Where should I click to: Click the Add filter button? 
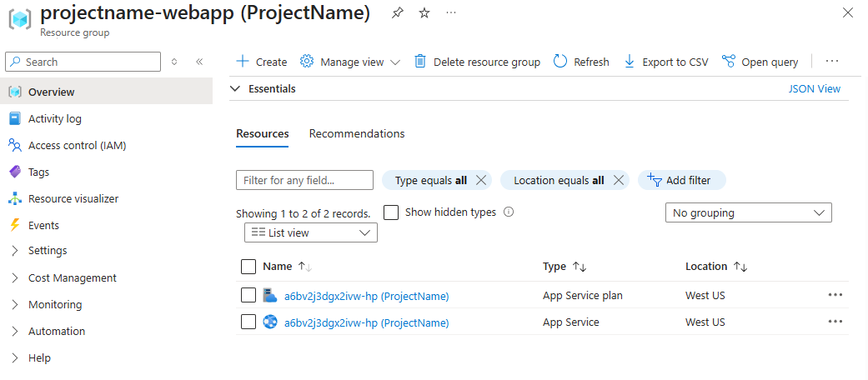(681, 180)
